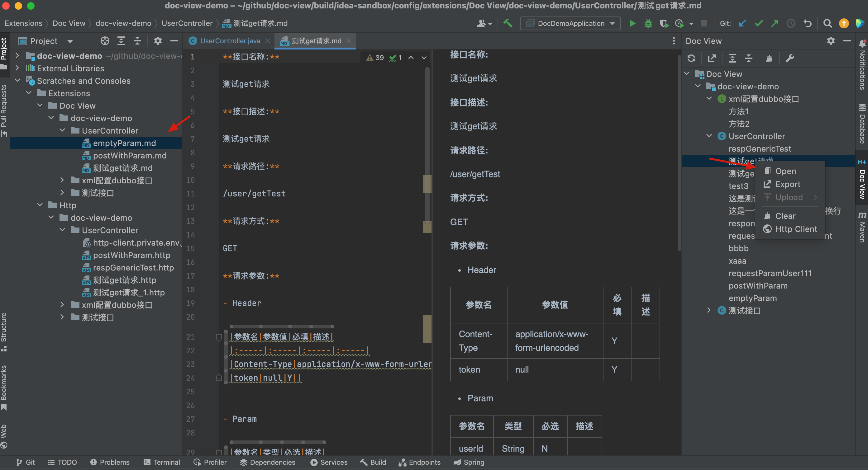This screenshot has width=868, height=470.
Task: Toggle the Doc View side tool window
Action: (862, 180)
